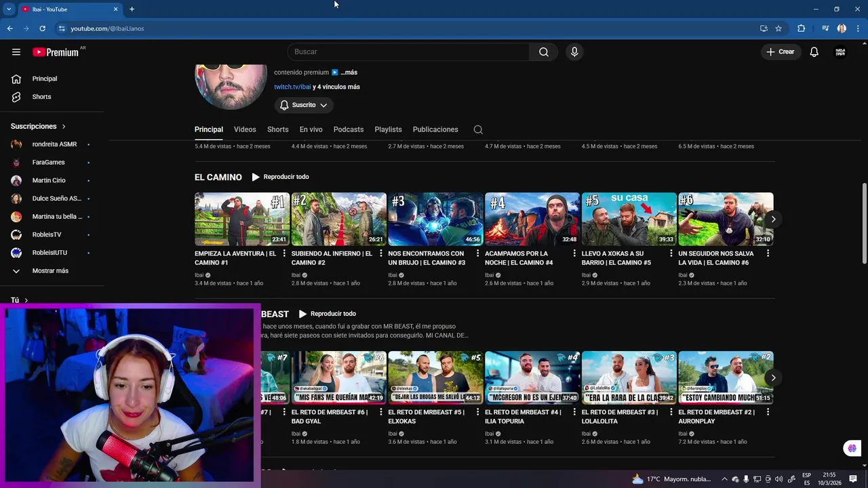Switch to Podcasts tab
The width and height of the screenshot is (868, 488).
(x=349, y=129)
